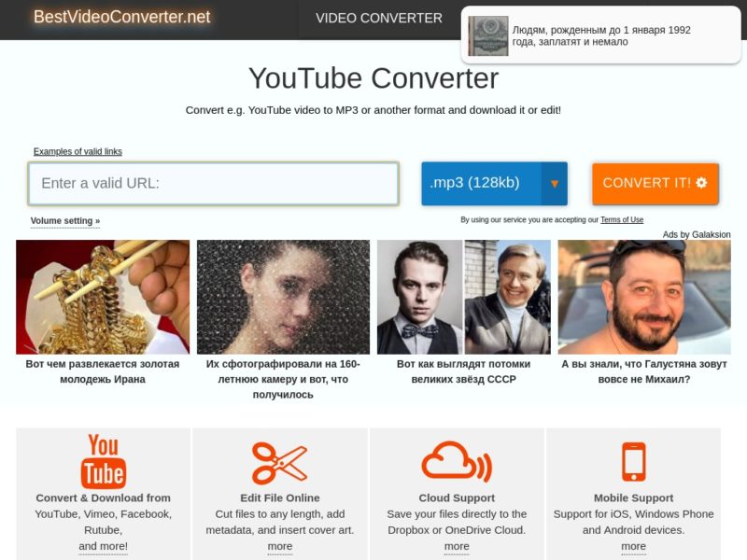The width and height of the screenshot is (747, 560).
Task: Click the notification ad thumbnail image
Action: pos(488,35)
